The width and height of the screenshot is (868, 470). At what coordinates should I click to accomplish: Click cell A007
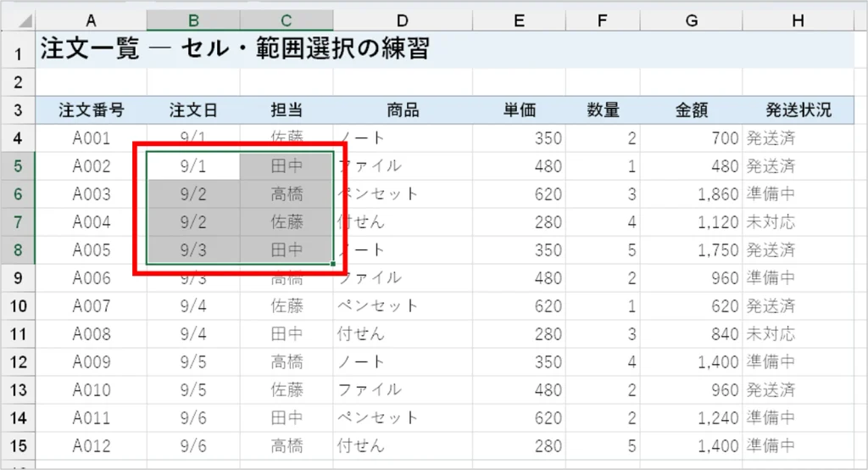(x=92, y=306)
